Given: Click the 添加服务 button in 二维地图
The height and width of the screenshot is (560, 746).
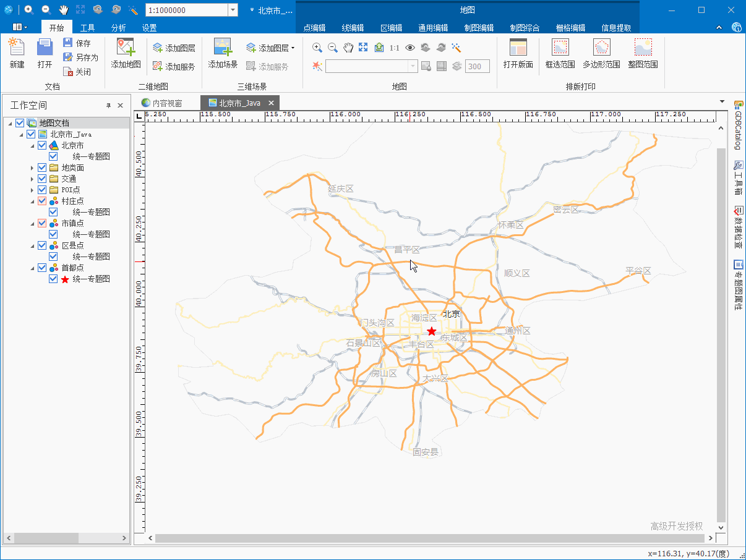Looking at the screenshot, I should tap(174, 67).
